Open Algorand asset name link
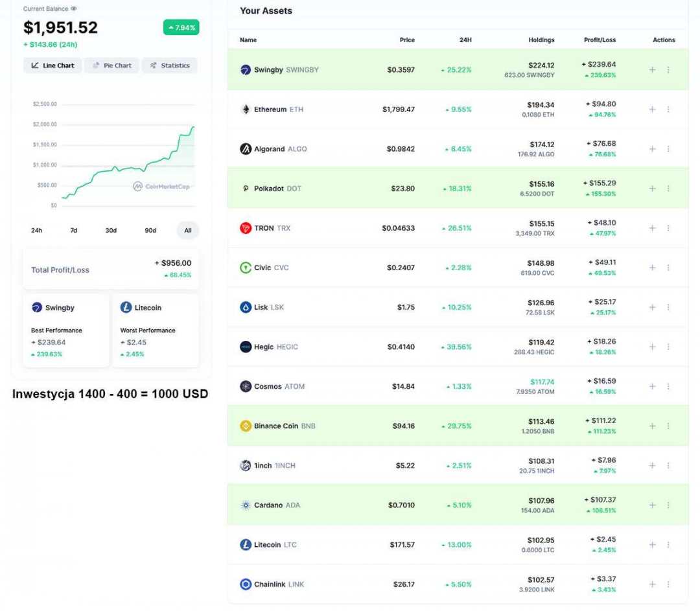The width and height of the screenshot is (700, 611). tap(269, 149)
